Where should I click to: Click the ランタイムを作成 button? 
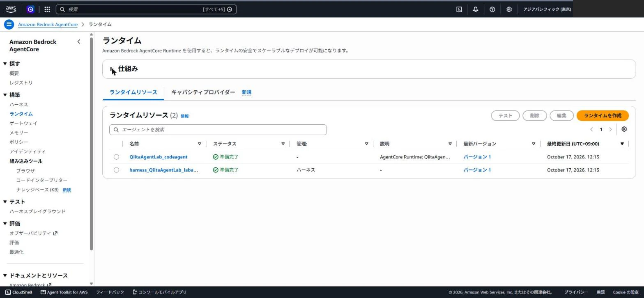click(x=603, y=116)
